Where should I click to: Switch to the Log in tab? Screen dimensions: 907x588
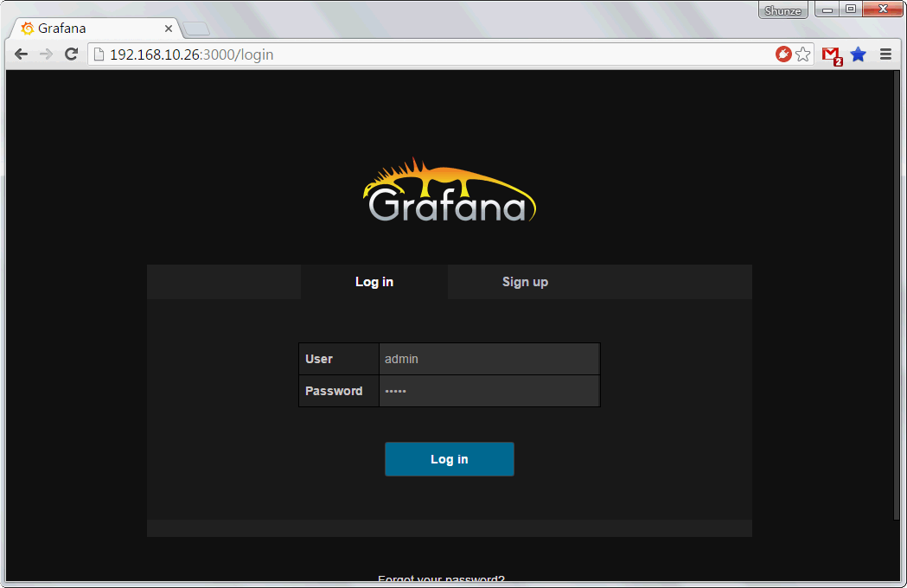(374, 282)
